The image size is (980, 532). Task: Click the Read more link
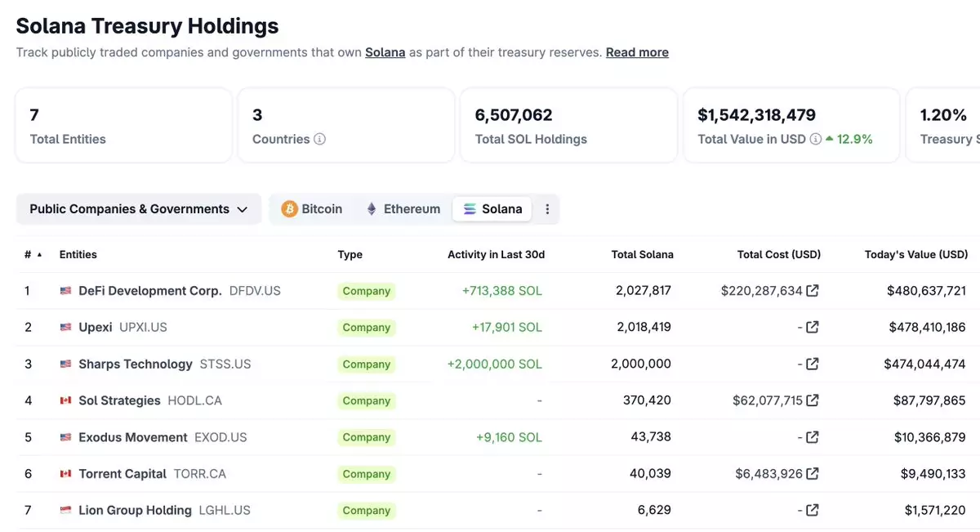click(x=637, y=52)
